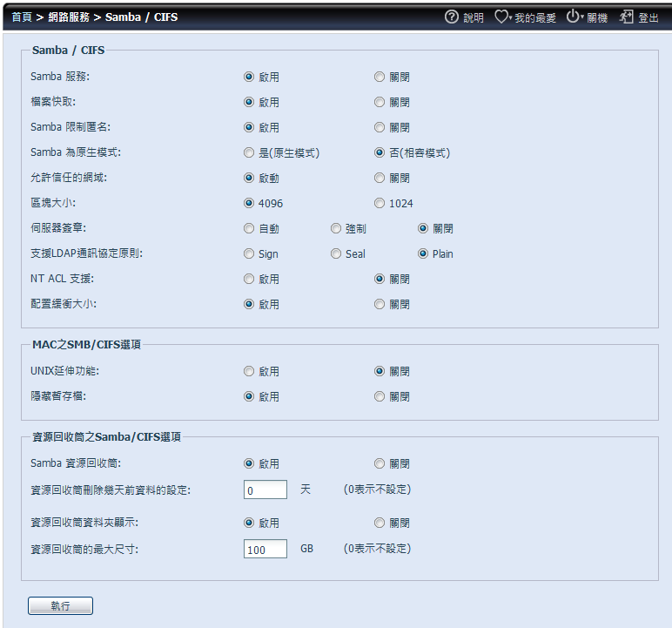672x628 pixels.
Task: Open the 我的最愛 favorites heart icon
Action: point(501,17)
